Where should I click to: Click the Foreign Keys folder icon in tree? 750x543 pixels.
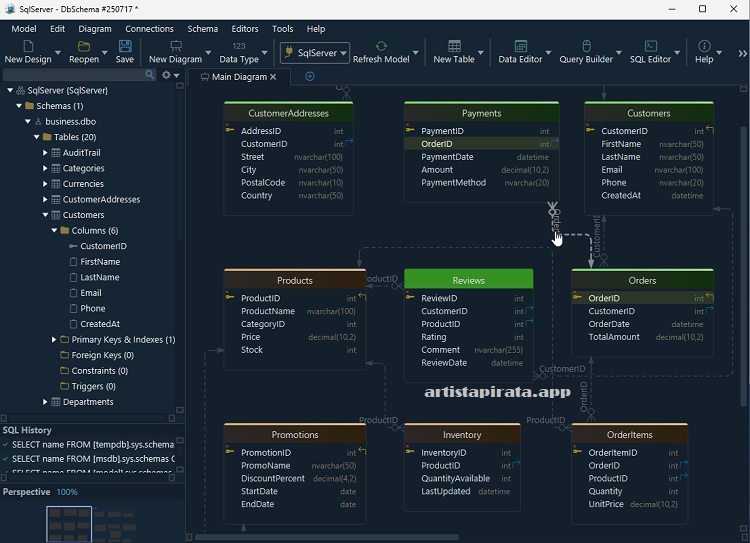tap(65, 355)
